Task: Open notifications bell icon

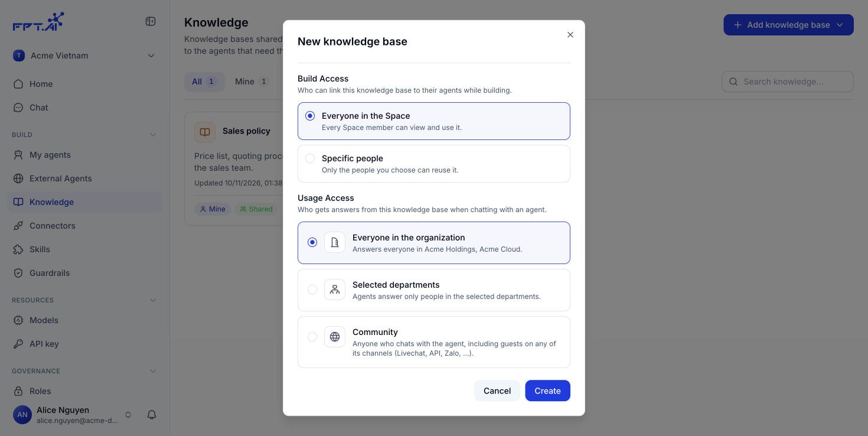Action: point(152,415)
